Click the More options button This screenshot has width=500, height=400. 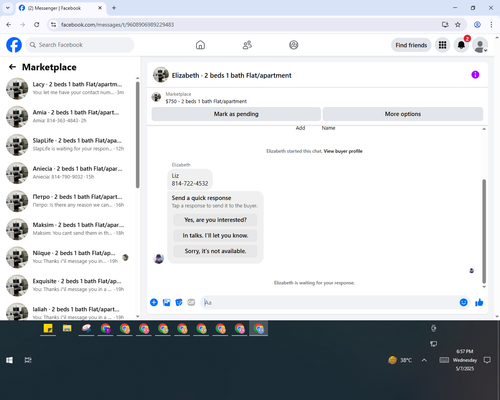[x=403, y=114]
